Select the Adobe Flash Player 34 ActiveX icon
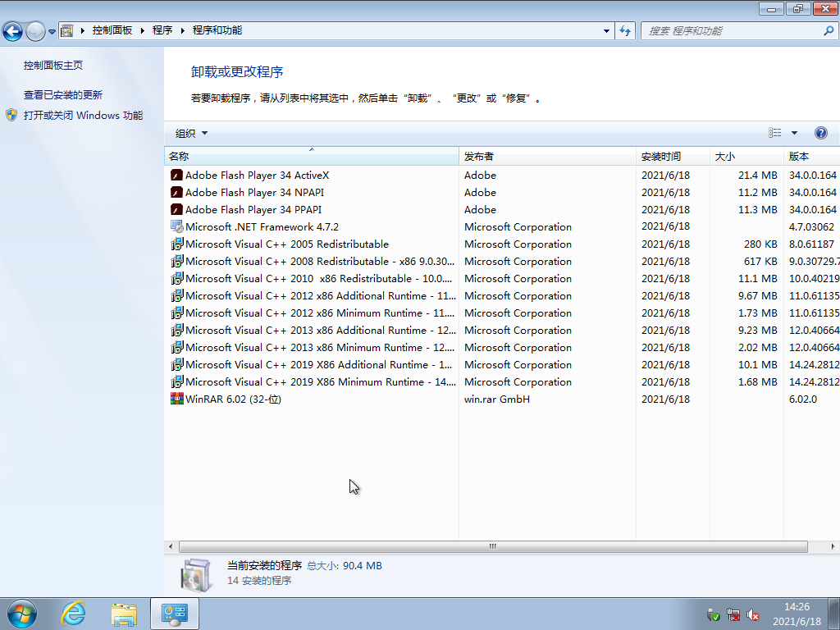Image resolution: width=840 pixels, height=630 pixels. pyautogui.click(x=176, y=175)
